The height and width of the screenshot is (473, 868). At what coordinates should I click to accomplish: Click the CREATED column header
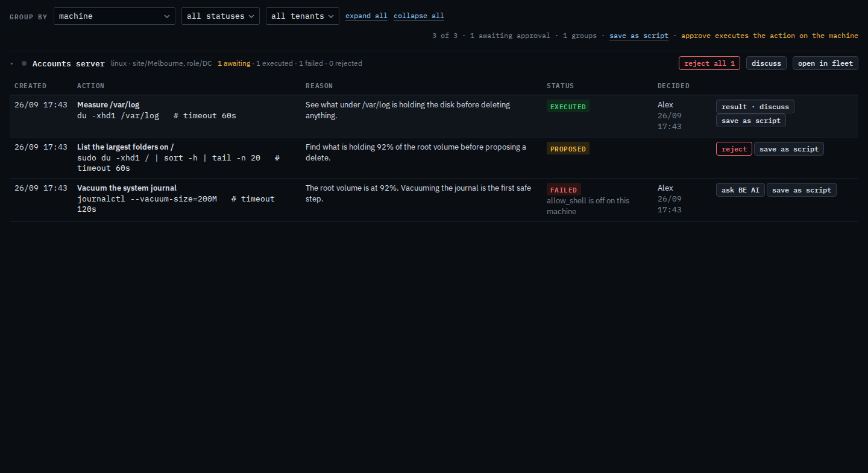point(31,86)
